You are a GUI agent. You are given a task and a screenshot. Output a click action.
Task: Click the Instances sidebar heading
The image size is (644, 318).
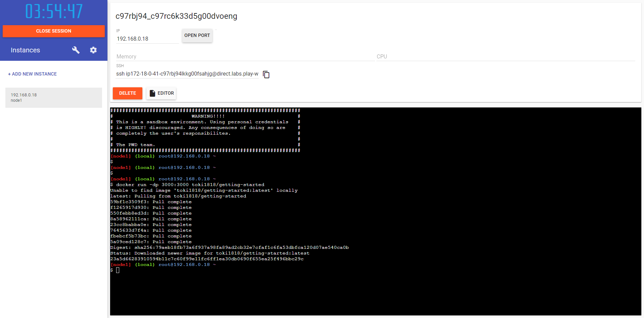pos(26,50)
